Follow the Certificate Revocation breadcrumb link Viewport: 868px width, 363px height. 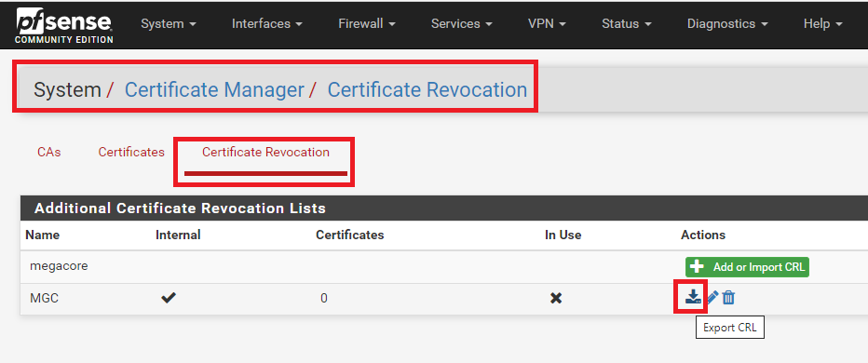pos(427,89)
